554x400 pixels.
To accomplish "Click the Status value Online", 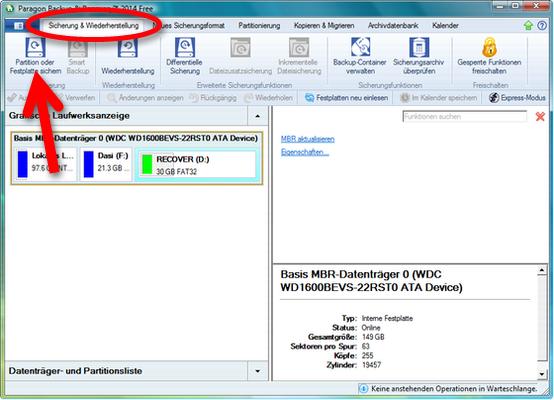I will [371, 328].
